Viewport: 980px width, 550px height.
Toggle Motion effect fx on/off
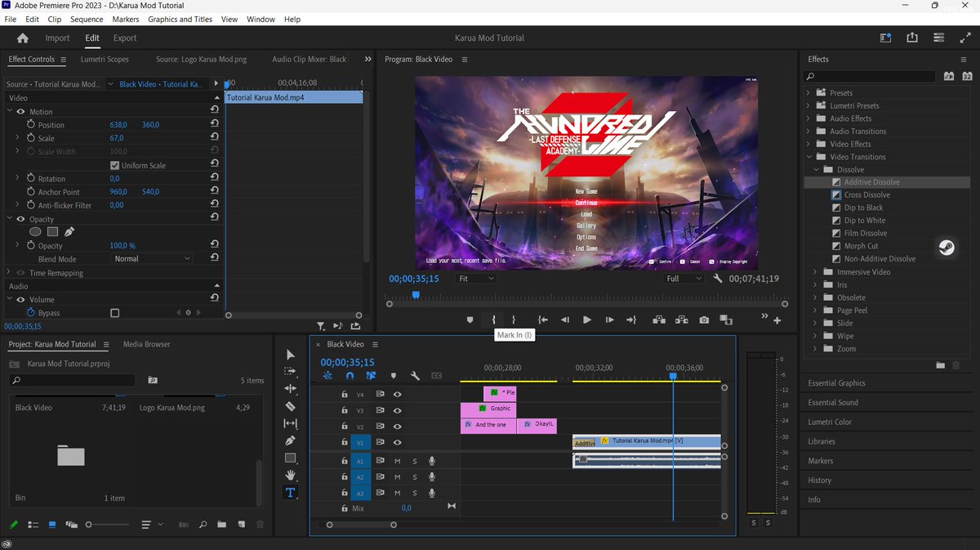coord(20,111)
